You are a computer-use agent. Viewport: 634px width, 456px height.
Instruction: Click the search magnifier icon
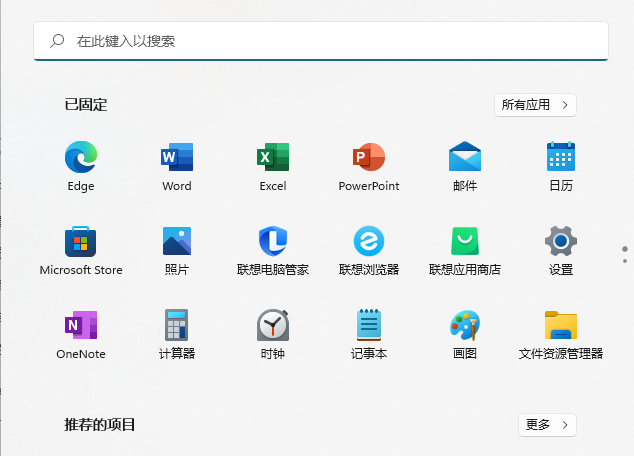click(x=57, y=41)
